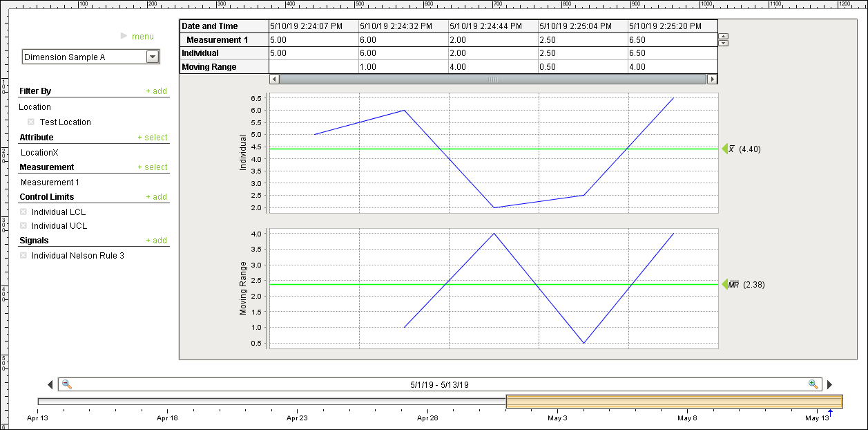Viewport: 868px width, 430px height.
Task: Click the table horizontal scrollbar thumb
Action: pos(492,80)
